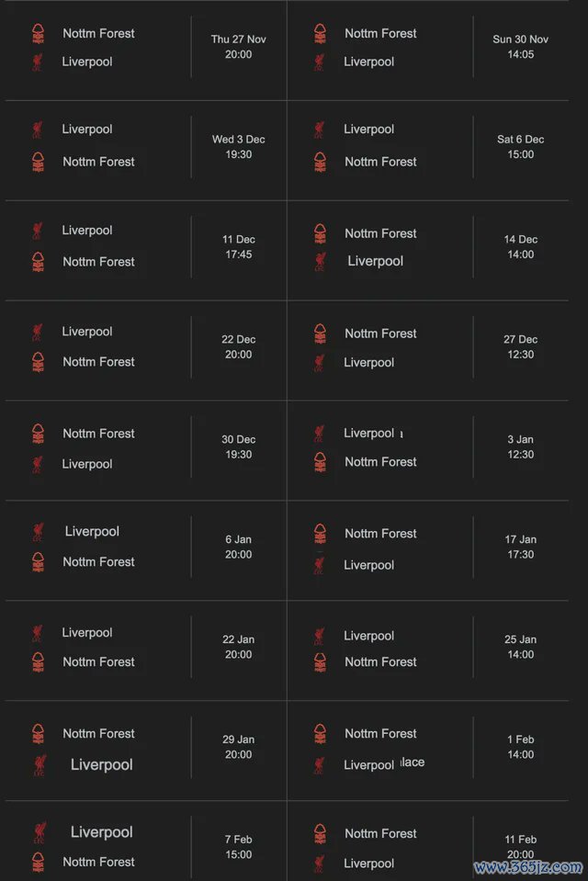
Task: Click Liverpool crest in Sun 30 Nov fixture
Action: point(319,62)
